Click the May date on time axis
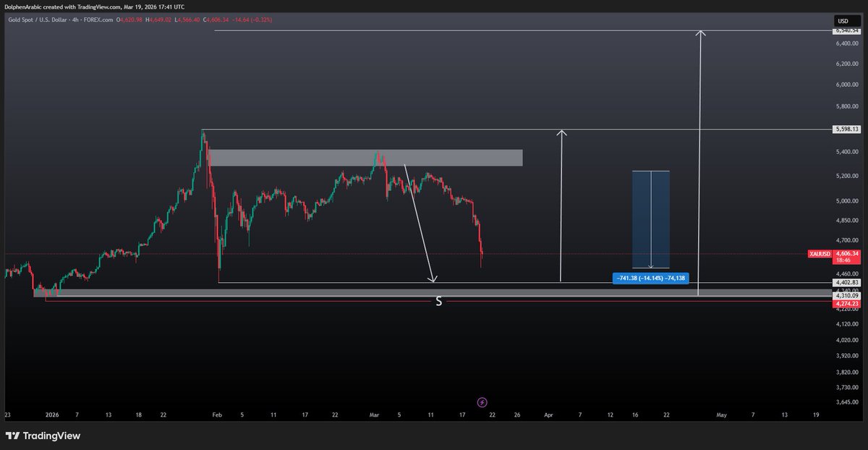The height and width of the screenshot is (450, 868). (x=721, y=415)
